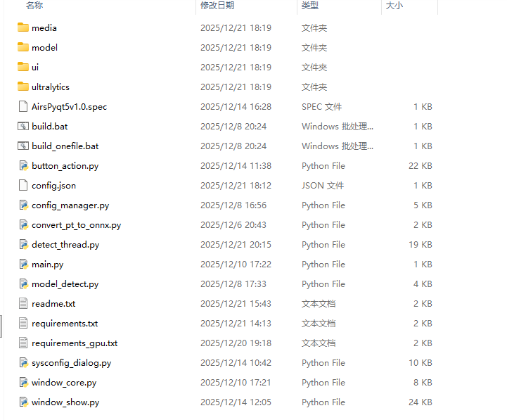Click the readme.txt document icon
Viewport: 507px width, 420px height.
click(x=23, y=303)
